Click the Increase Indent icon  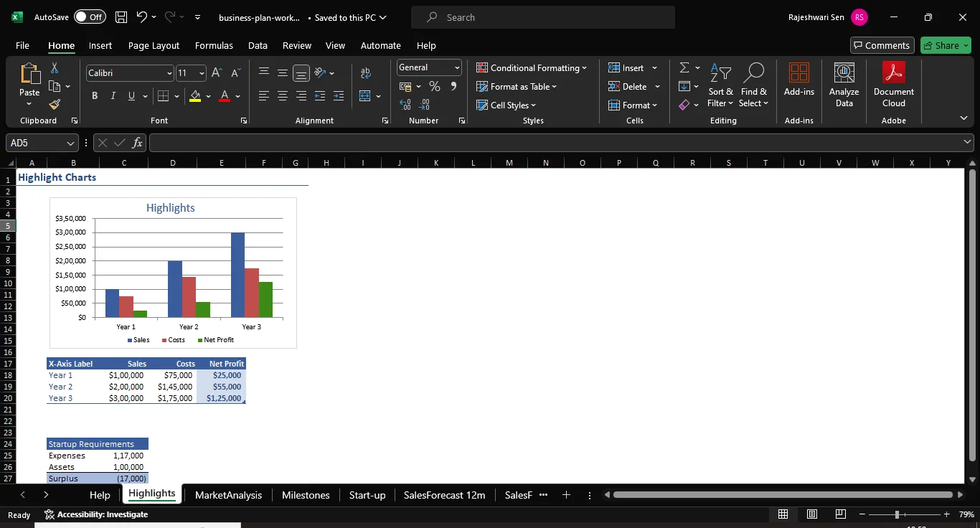pyautogui.click(x=339, y=96)
